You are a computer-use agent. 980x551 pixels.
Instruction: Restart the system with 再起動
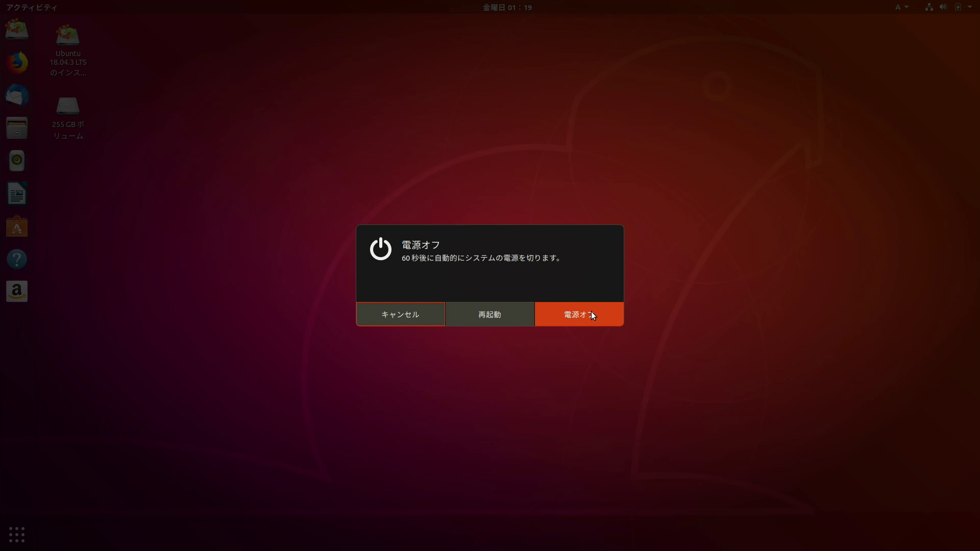coord(489,314)
